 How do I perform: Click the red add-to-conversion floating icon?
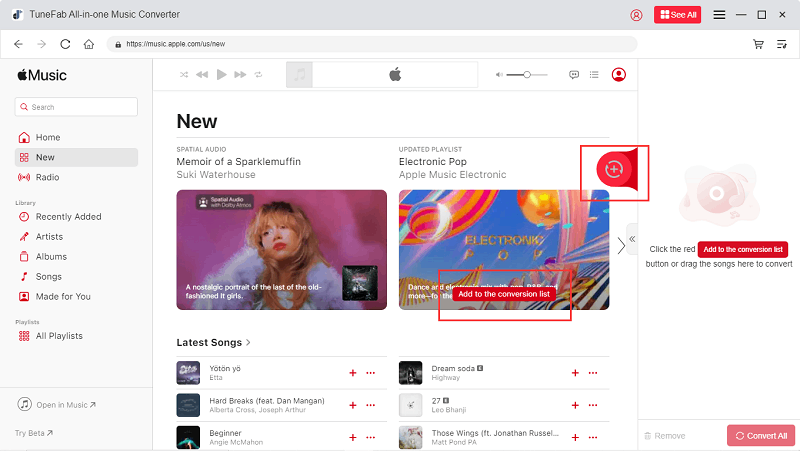pos(614,170)
